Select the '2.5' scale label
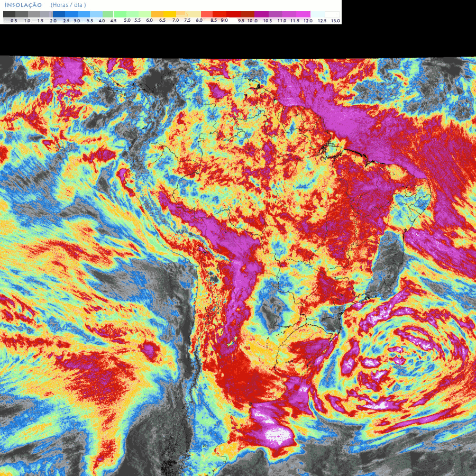Viewport: 476px width, 476px height. coord(66,21)
